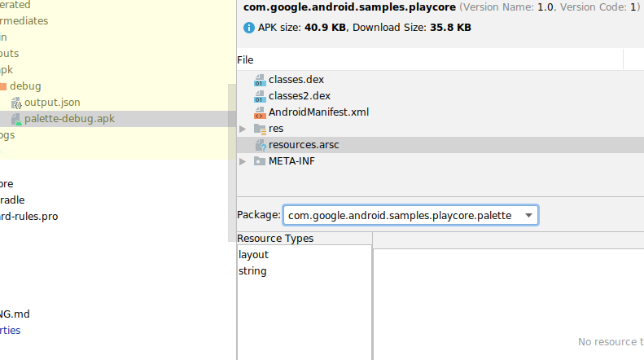This screenshot has width=644, height=360.
Task: Select palette-debug.apk in project tree
Action: tap(69, 119)
